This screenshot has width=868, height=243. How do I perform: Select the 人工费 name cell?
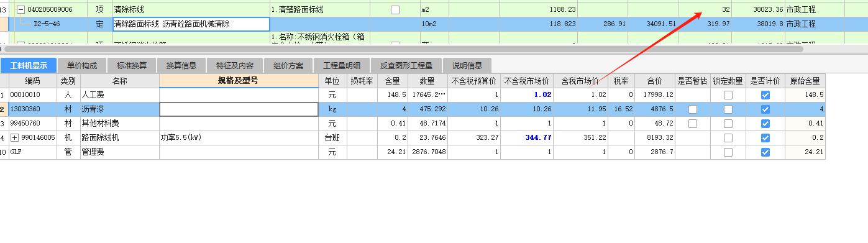[x=120, y=95]
